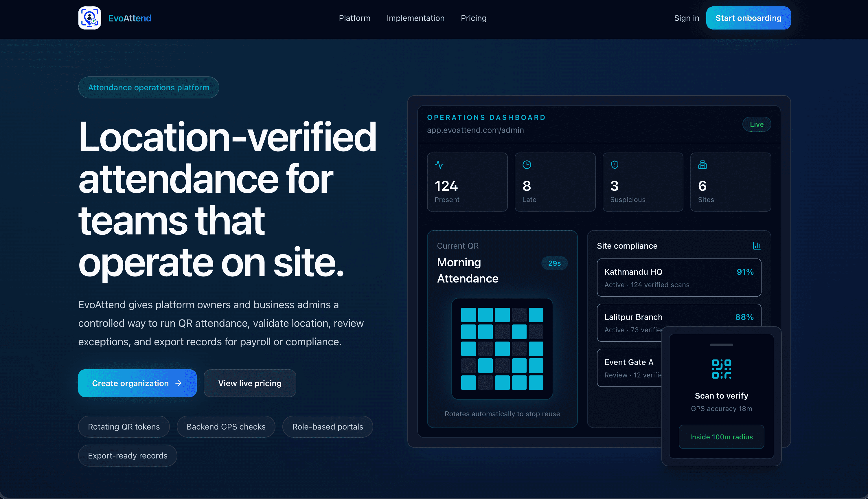This screenshot has width=868, height=499.
Task: Click the Create organization button
Action: 137,383
